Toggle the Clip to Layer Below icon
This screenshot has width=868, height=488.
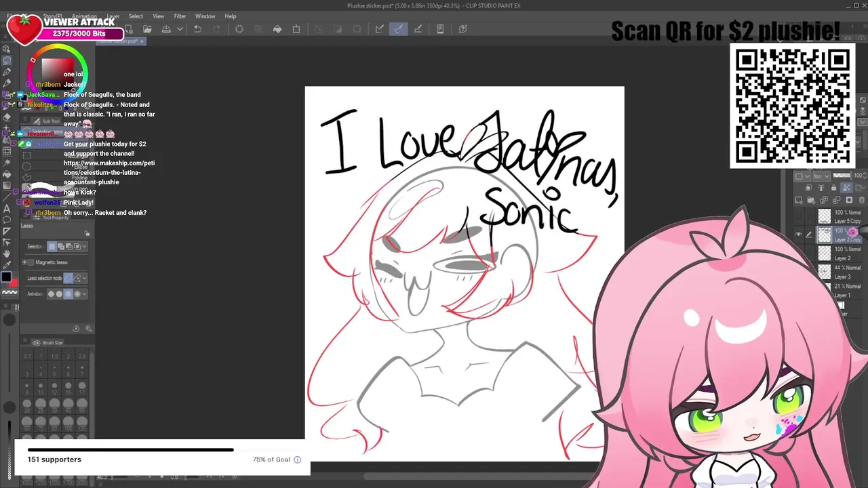point(808,188)
